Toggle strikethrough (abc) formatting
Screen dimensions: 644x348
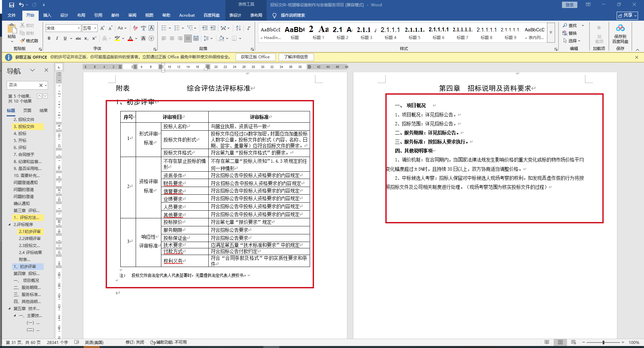[78, 38]
